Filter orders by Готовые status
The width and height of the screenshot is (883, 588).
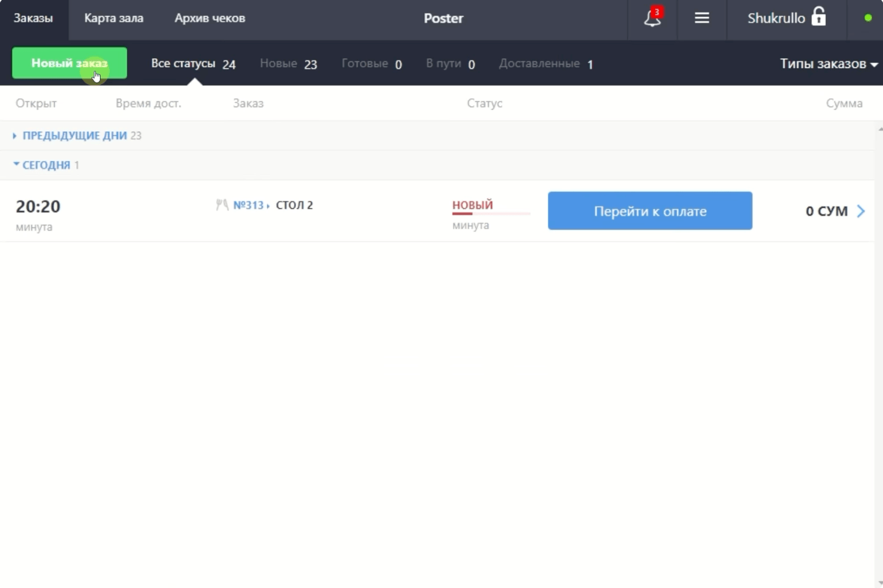[x=371, y=64]
